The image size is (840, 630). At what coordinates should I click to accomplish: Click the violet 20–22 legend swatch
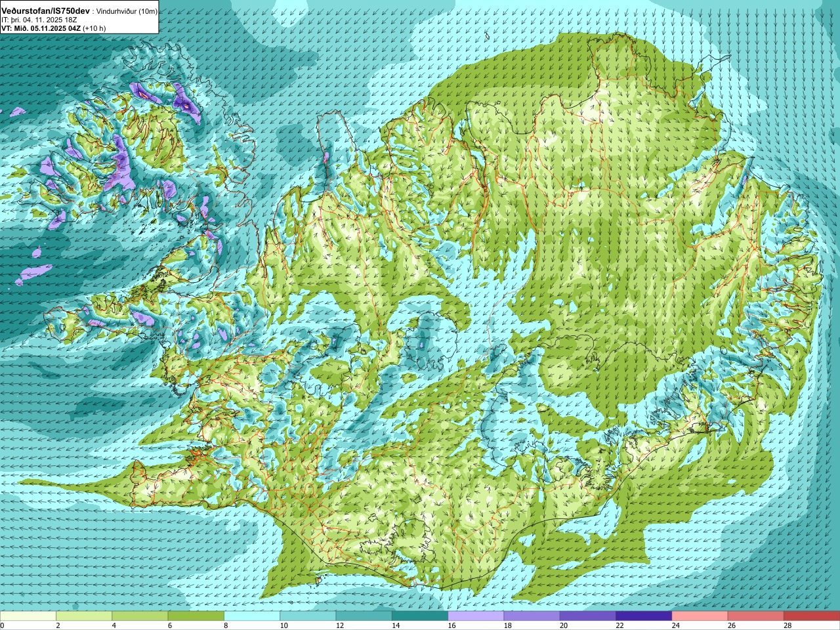click(x=588, y=616)
